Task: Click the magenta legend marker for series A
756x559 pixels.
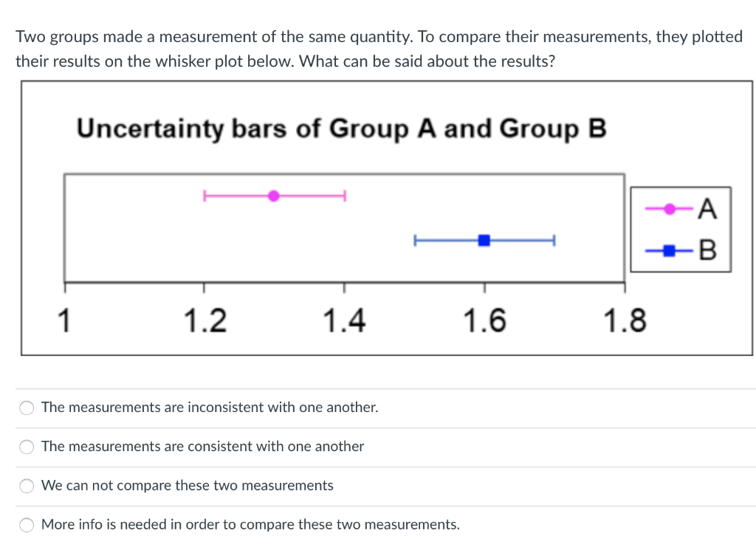Action: [x=668, y=208]
